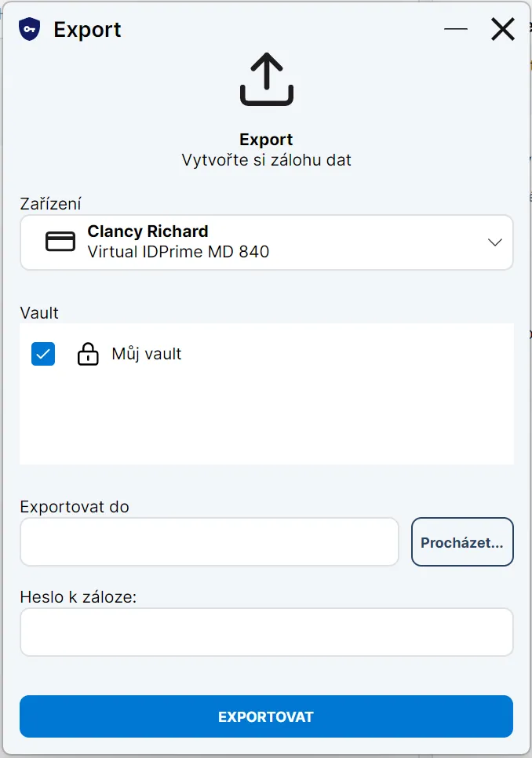Minimize the Export window
The width and height of the screenshot is (532, 758).
pos(456,29)
